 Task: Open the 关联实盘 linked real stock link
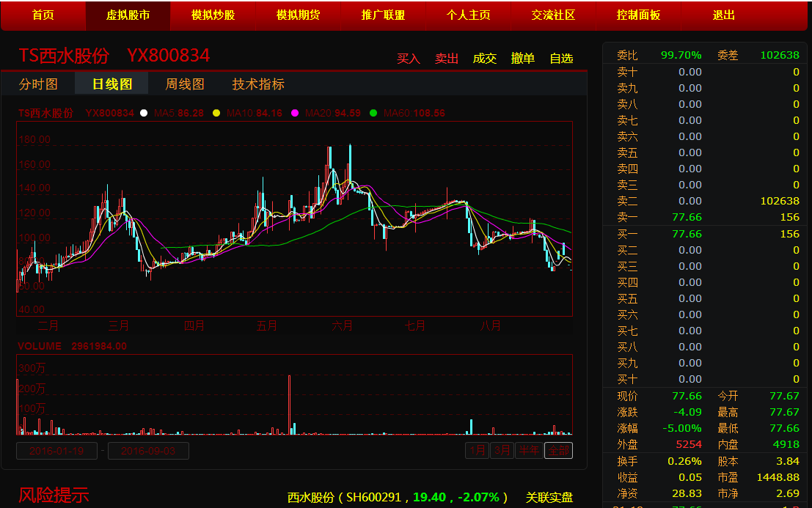549,497
